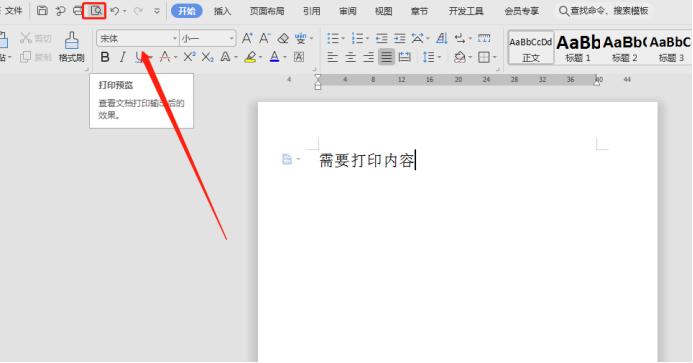Click the Save icon
This screenshot has width=693, height=363.
(x=42, y=11)
